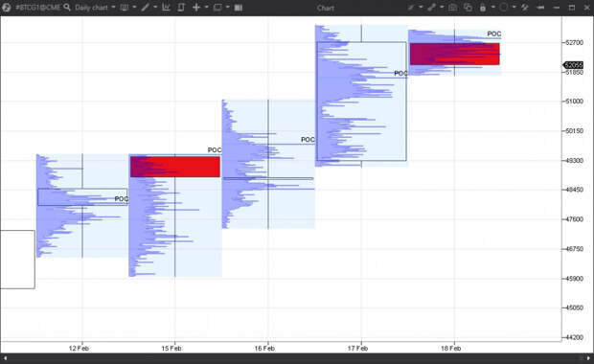Click the 15 Feb date label

(171, 348)
